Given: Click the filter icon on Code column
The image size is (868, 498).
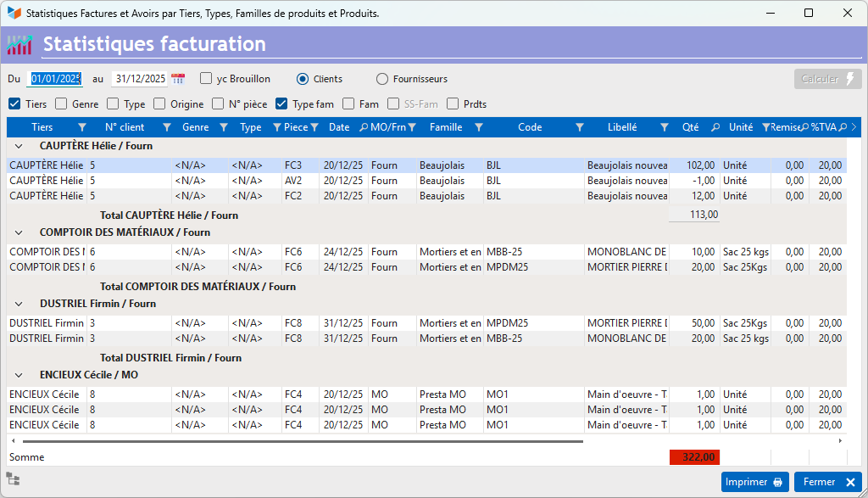Looking at the screenshot, I should 580,127.
